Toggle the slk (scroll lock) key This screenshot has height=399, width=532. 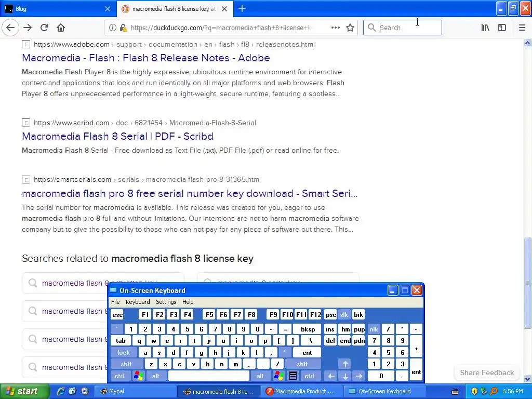tap(344, 314)
